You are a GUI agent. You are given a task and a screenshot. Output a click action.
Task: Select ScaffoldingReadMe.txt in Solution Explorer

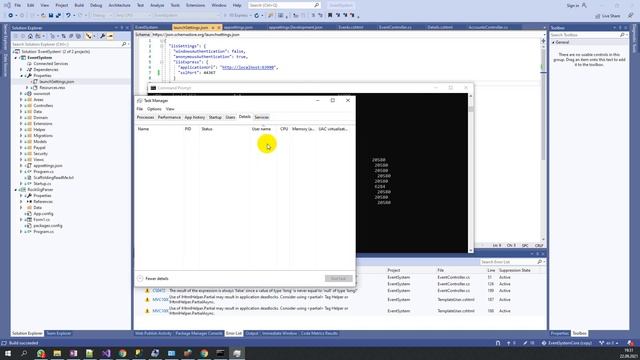coord(53,178)
